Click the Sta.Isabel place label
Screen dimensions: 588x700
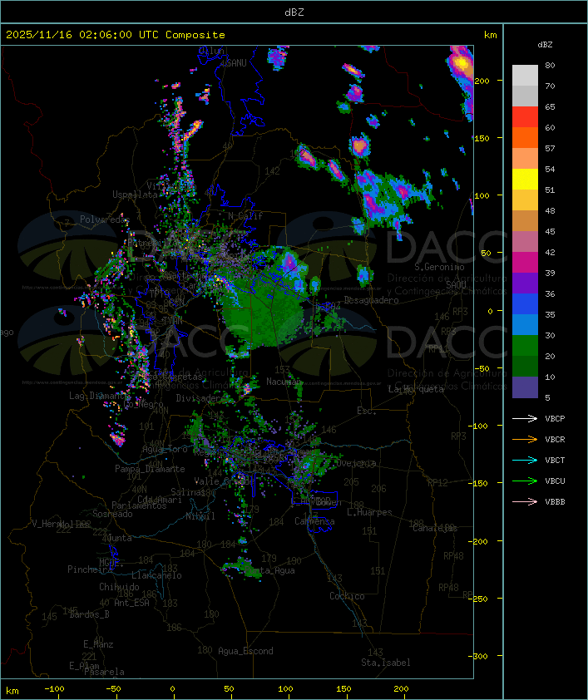coord(385,663)
